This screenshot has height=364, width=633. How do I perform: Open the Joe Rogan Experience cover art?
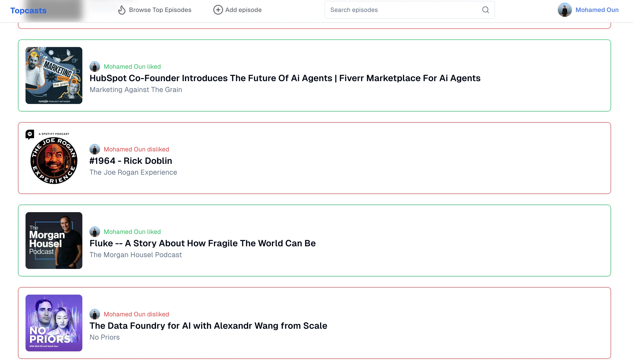tap(54, 158)
